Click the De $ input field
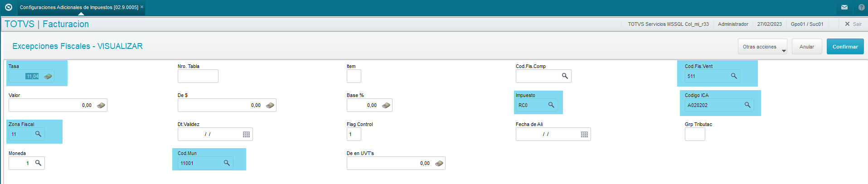 pos(227,105)
